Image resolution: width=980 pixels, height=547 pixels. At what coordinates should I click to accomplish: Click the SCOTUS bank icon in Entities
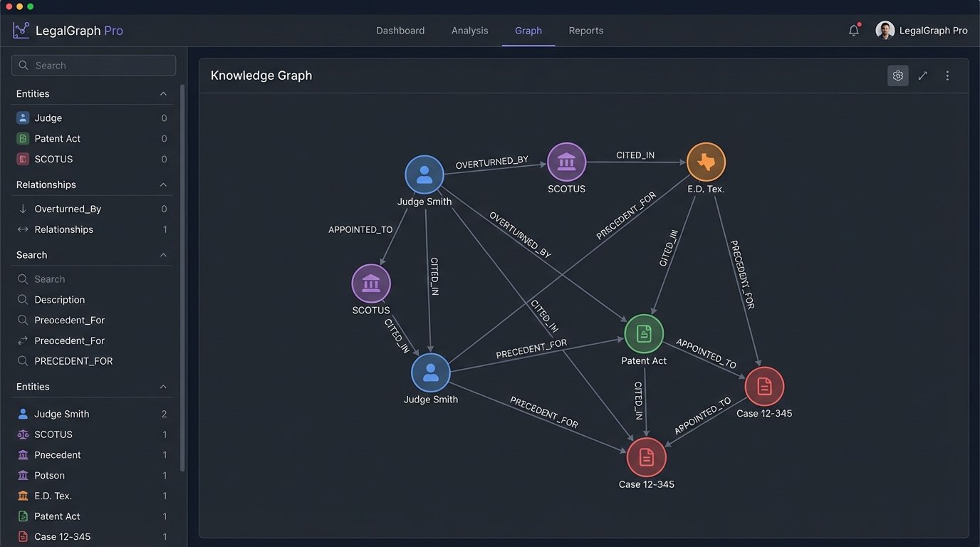[x=24, y=434]
